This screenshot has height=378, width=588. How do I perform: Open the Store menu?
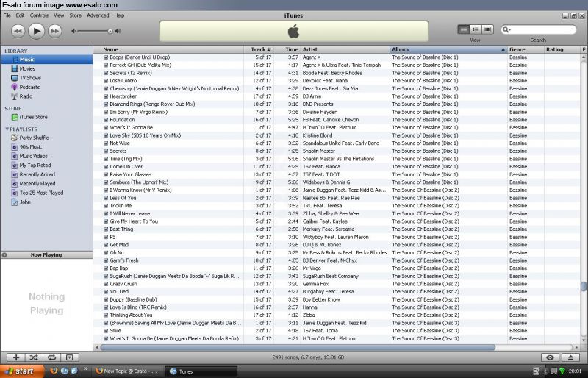[x=76, y=15]
